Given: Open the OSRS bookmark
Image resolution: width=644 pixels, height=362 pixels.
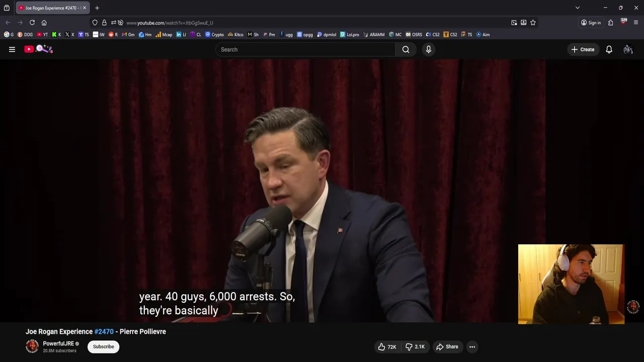Looking at the screenshot, I should [x=414, y=35].
